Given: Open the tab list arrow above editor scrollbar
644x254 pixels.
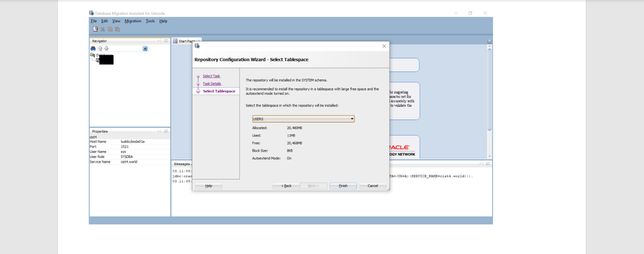Looking at the screenshot, I should point(489,41).
